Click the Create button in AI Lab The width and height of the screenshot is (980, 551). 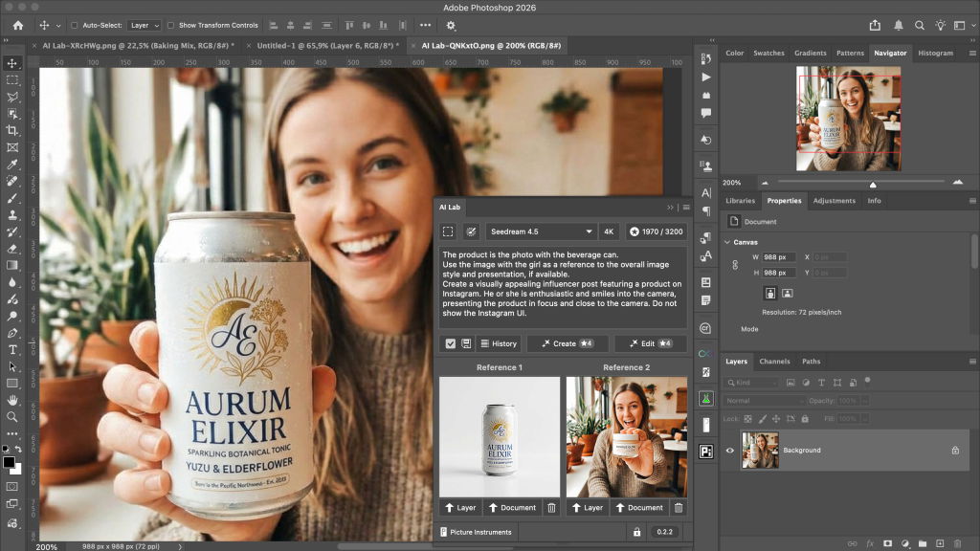tap(567, 343)
